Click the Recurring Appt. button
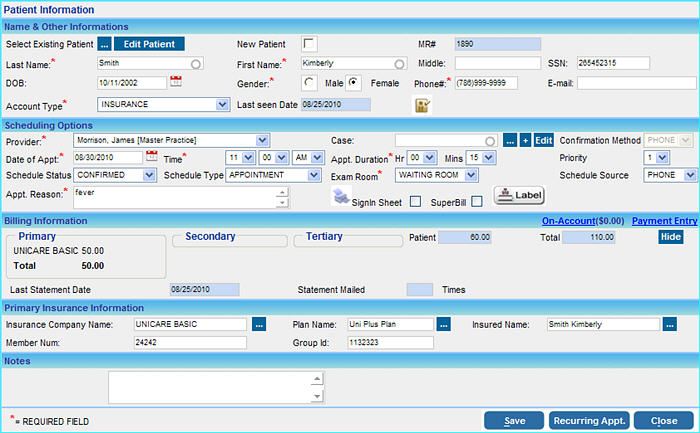Viewport: 700px width, 433px height. [x=588, y=421]
